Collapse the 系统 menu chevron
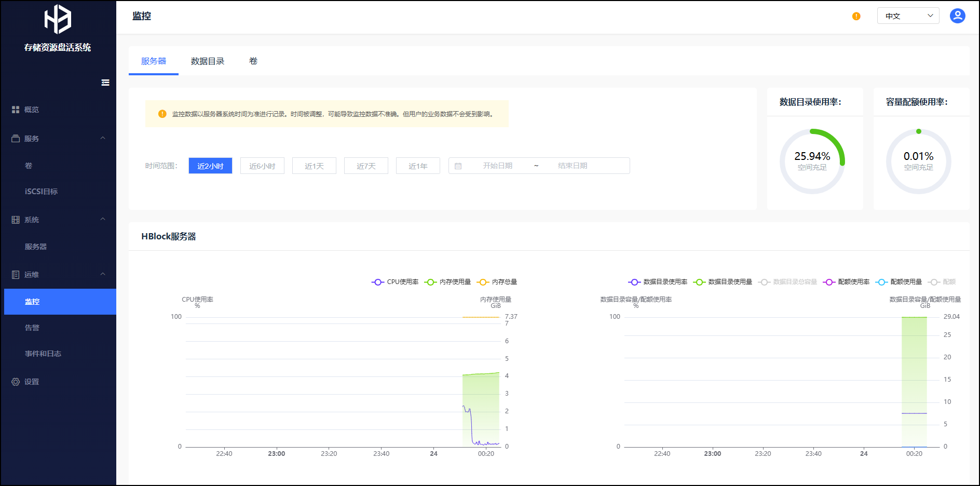The height and width of the screenshot is (486, 980). tap(103, 219)
